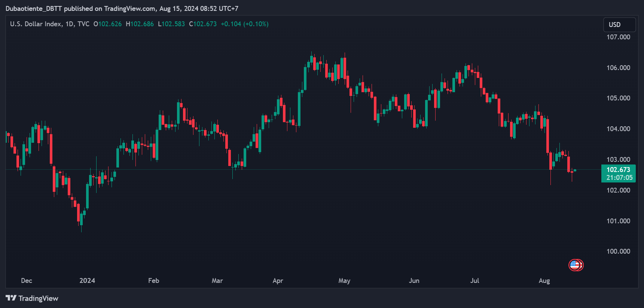Click the 101.000 price axis label
The height and width of the screenshot is (308, 644).
[618, 221]
